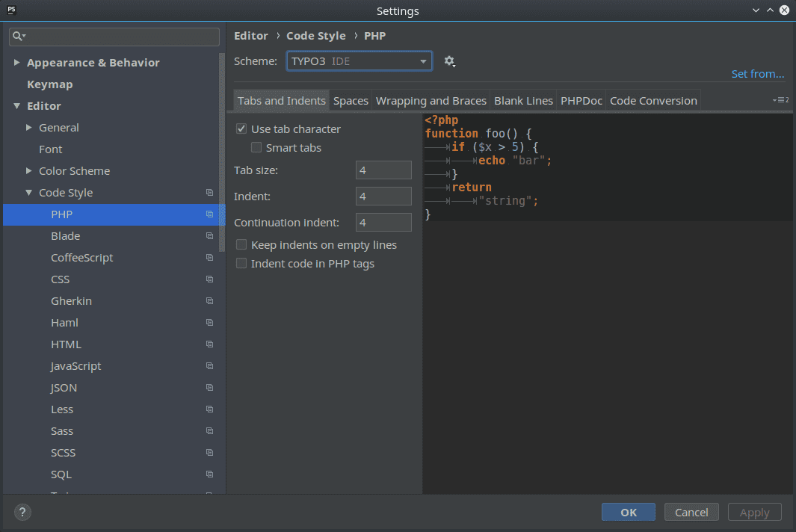796x532 pixels.
Task: Select JSON code style entry
Action: 64,387
